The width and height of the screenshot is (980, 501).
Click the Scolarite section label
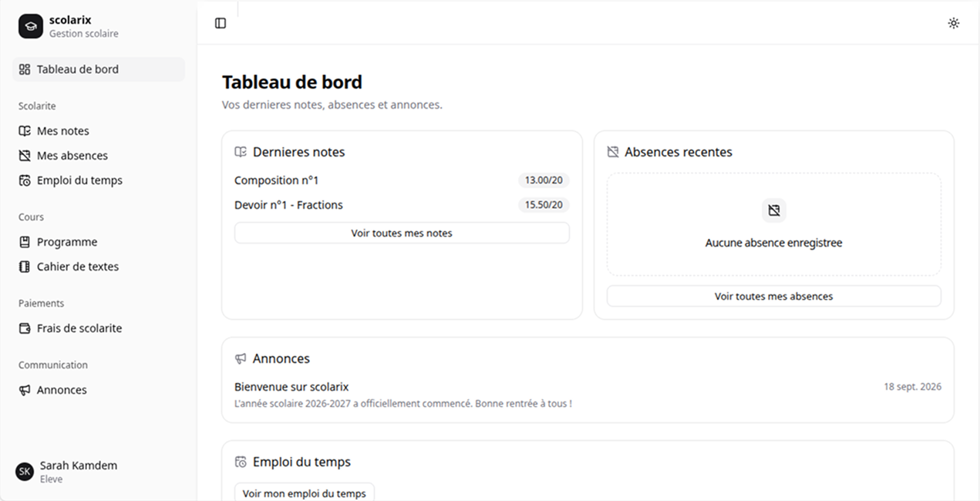tap(37, 106)
